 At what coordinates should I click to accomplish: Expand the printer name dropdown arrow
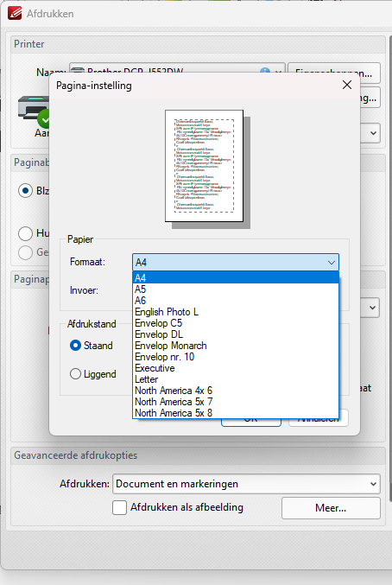pyautogui.click(x=278, y=71)
